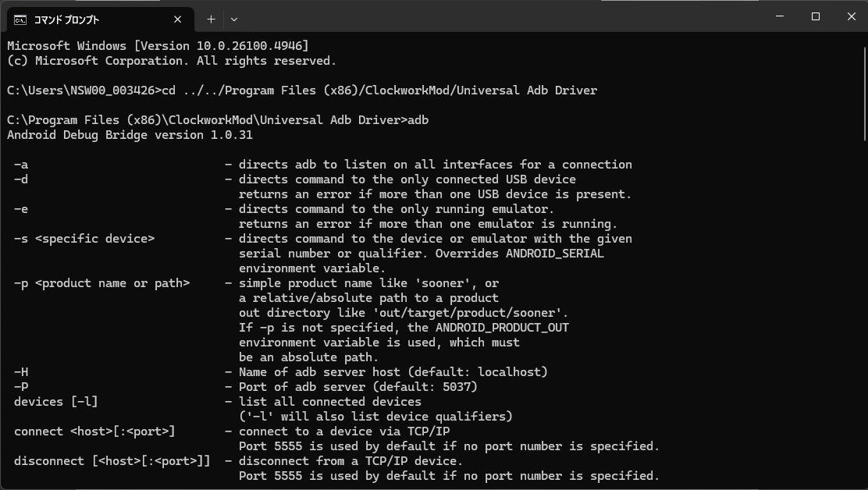Click the 'connect <host>[:<port>]' command text

click(94, 431)
